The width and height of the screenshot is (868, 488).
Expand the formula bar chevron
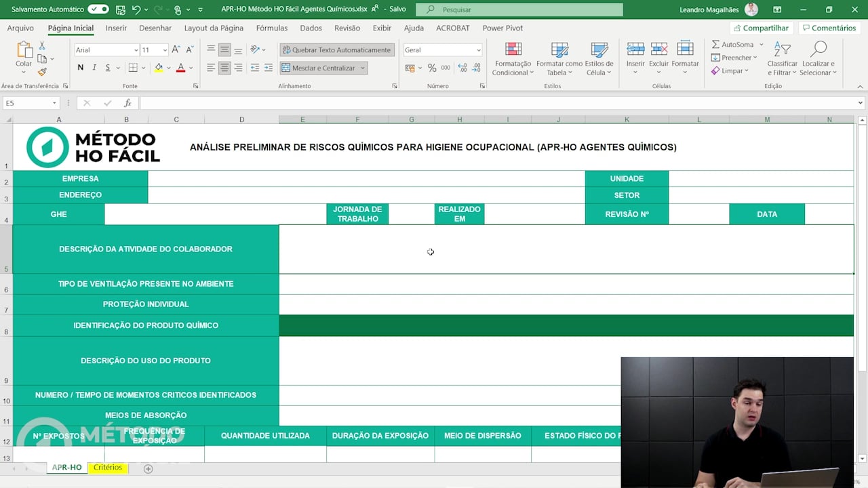861,103
